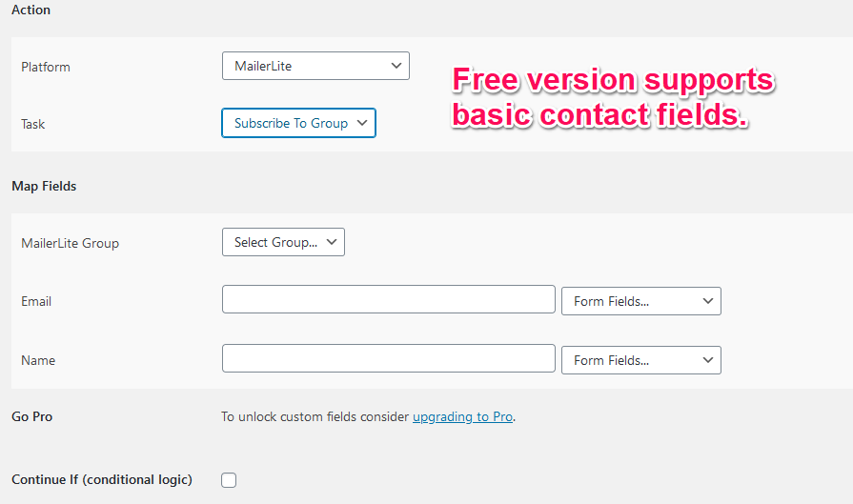Open Form Fields dropdown in Email row
This screenshot has height=504, width=853.
click(641, 301)
